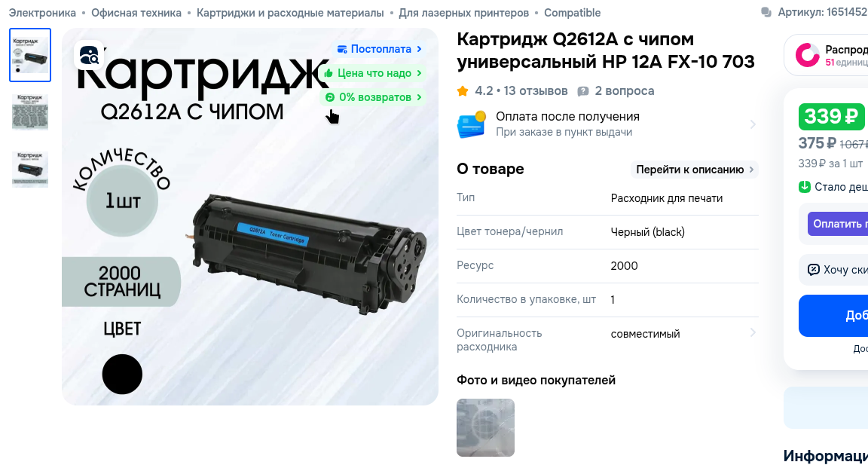
Task: Click the similar-image search icon on the photo
Action: (89, 54)
